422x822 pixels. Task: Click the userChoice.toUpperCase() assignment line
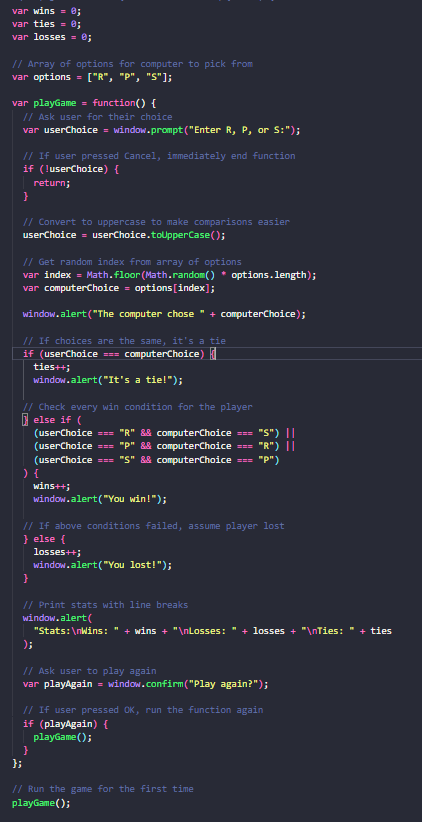coord(124,235)
